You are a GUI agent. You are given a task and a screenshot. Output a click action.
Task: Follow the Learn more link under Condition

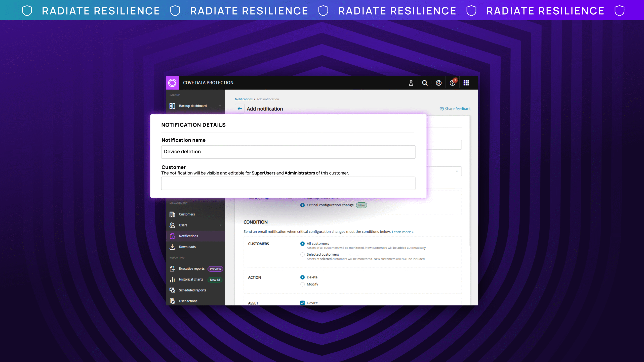coord(403,232)
